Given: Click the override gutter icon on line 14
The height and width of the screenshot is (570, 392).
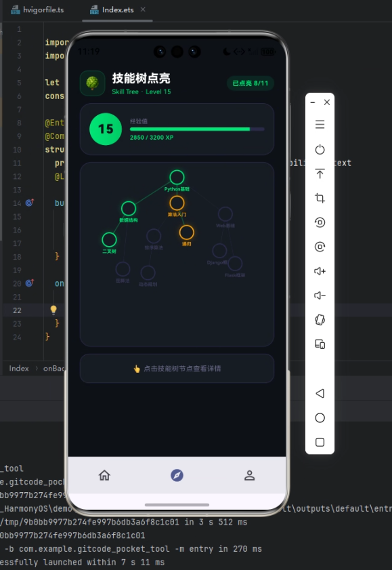Looking at the screenshot, I should coord(30,203).
